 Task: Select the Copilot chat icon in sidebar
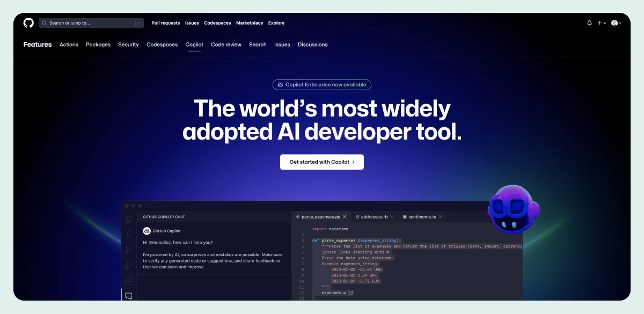click(x=129, y=295)
